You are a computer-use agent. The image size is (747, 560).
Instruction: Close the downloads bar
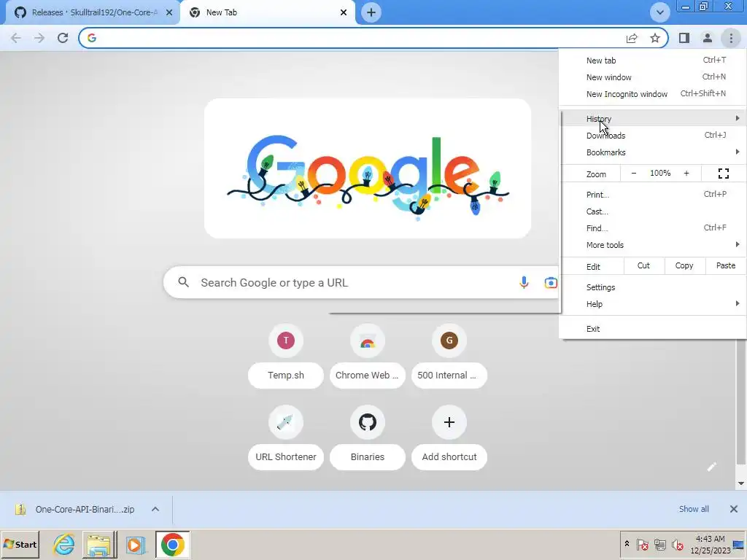(x=734, y=509)
